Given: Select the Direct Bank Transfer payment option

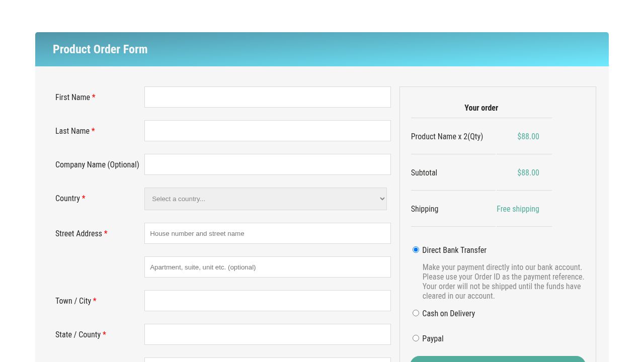Looking at the screenshot, I should click(416, 249).
